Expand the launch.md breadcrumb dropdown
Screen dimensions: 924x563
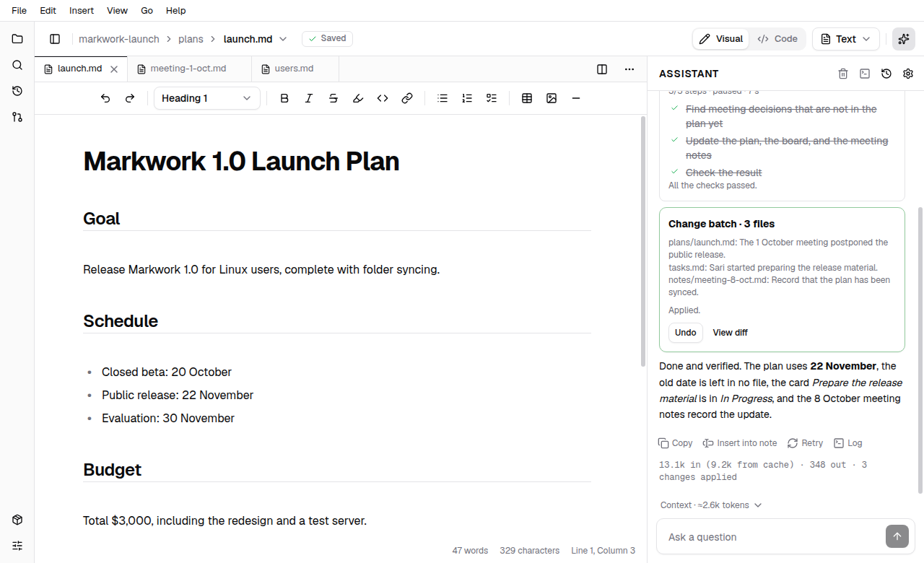tap(283, 39)
